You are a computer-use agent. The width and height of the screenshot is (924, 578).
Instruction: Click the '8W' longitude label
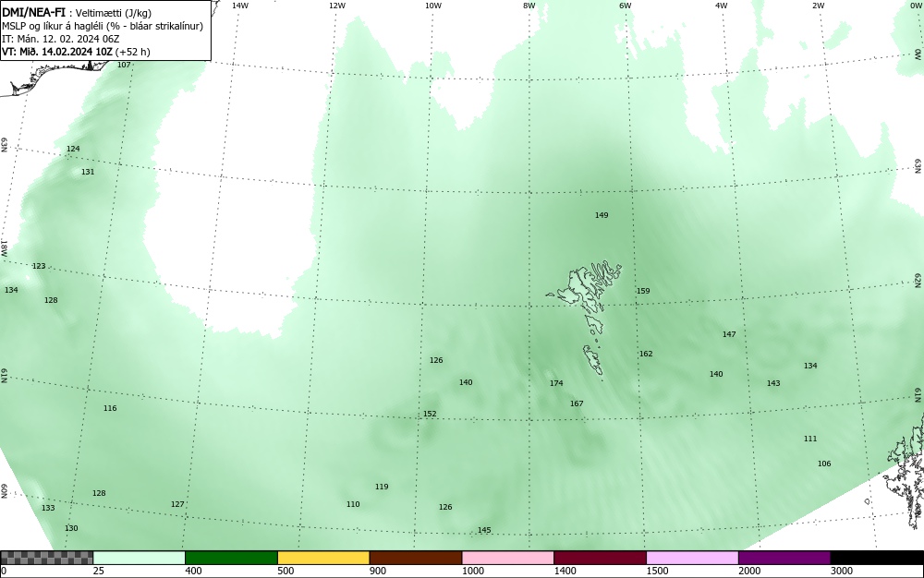click(x=529, y=6)
